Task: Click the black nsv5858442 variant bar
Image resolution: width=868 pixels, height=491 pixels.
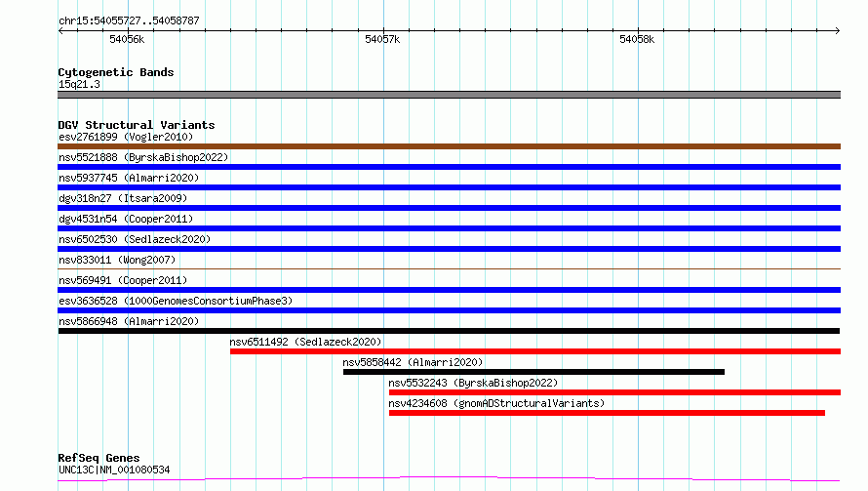Action: [x=533, y=372]
